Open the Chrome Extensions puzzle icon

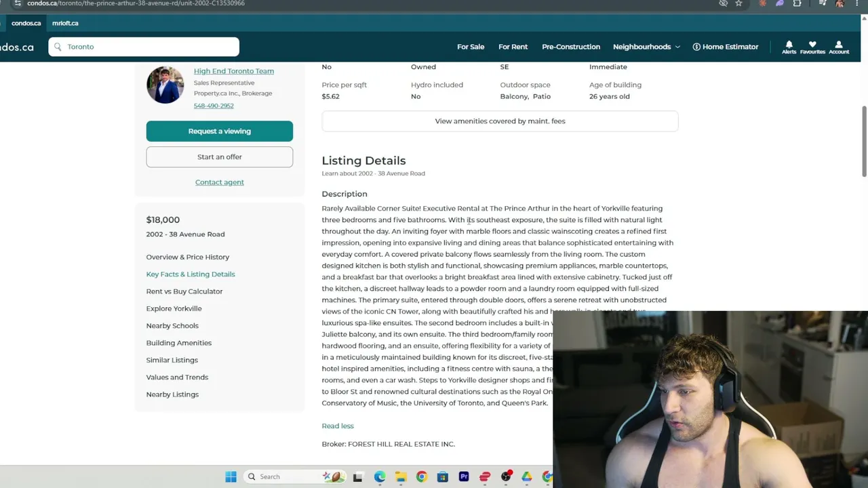[797, 3]
